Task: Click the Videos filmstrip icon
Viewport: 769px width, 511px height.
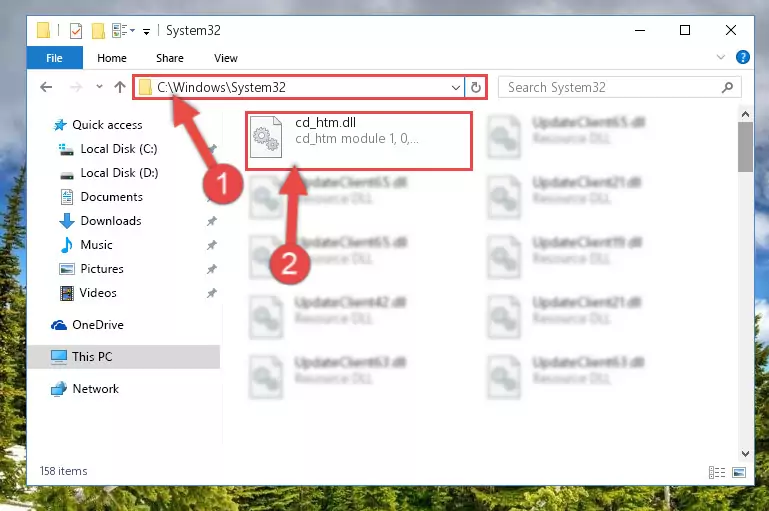Action: click(67, 293)
